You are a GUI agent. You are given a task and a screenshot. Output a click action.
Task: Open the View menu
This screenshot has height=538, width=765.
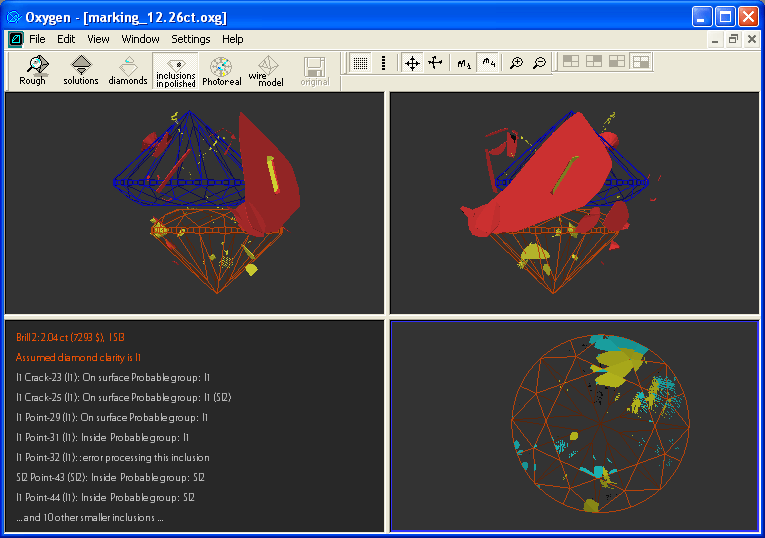point(98,39)
